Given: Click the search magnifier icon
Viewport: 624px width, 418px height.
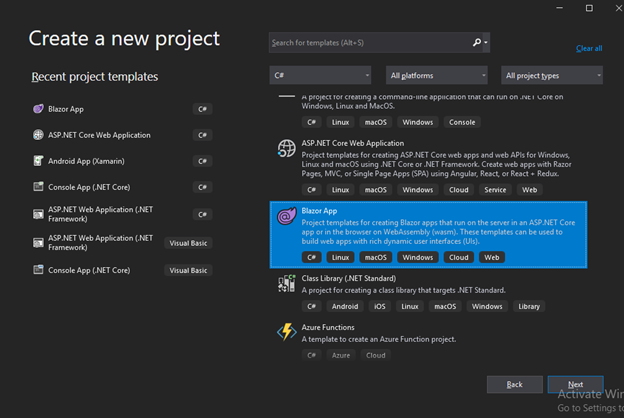Looking at the screenshot, I should click(477, 43).
